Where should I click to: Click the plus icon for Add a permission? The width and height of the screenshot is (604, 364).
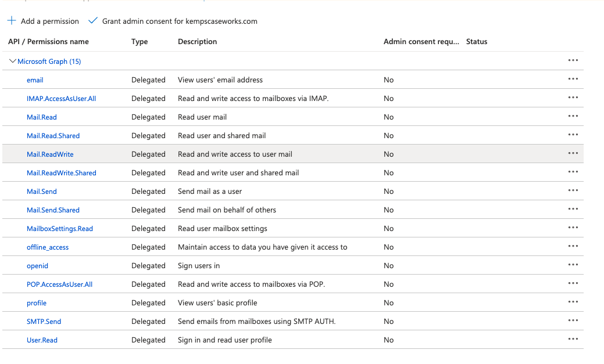pyautogui.click(x=12, y=21)
